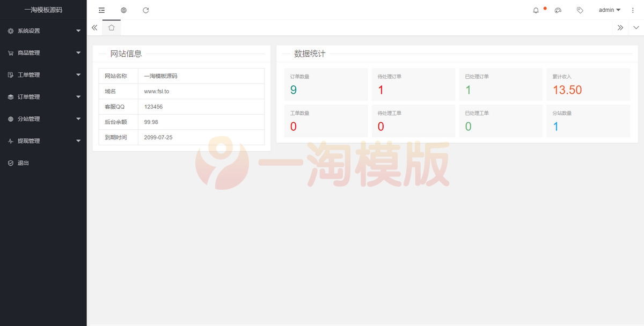This screenshot has height=326, width=644.
Task: Click the home icon on the active tab
Action: pyautogui.click(x=111, y=27)
